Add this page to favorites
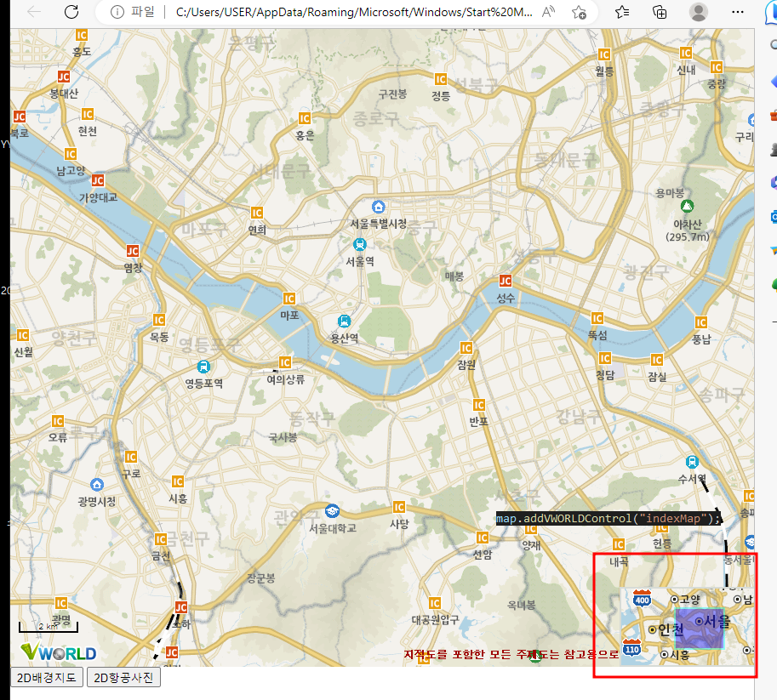 (x=579, y=12)
